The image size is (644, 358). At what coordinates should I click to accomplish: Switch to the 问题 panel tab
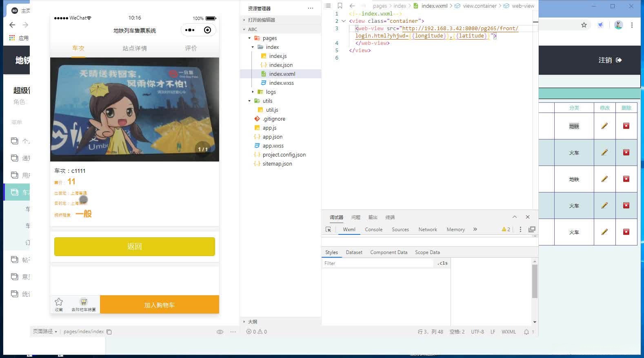point(356,217)
